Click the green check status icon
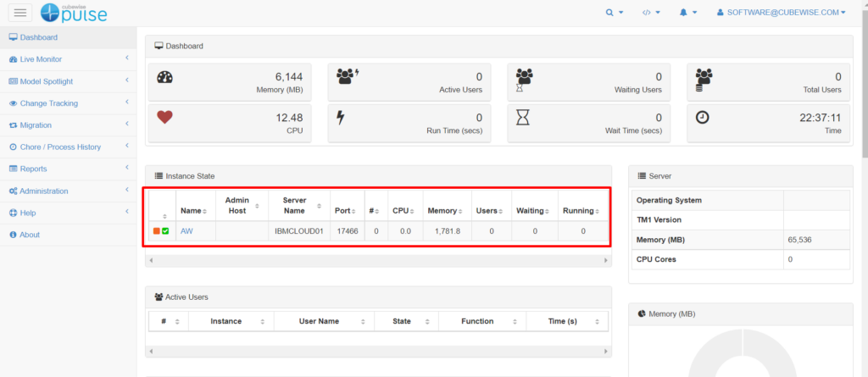868x377 pixels. point(166,231)
